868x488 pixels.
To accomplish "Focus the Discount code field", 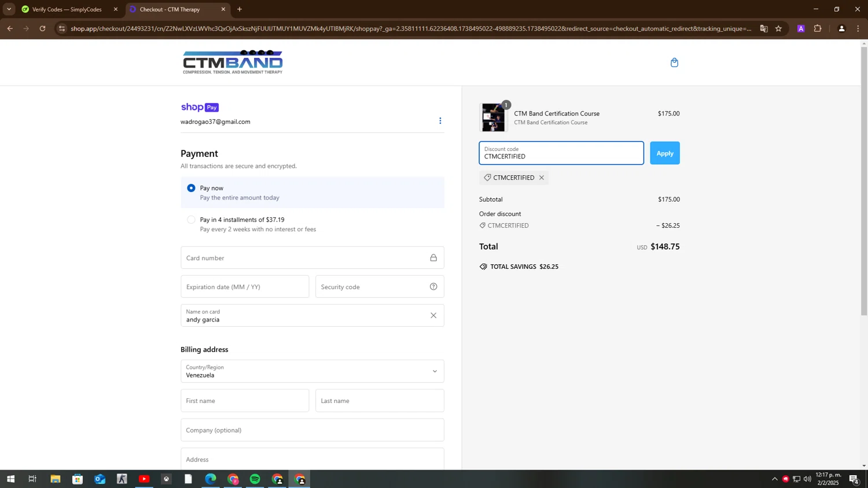I will pyautogui.click(x=561, y=153).
